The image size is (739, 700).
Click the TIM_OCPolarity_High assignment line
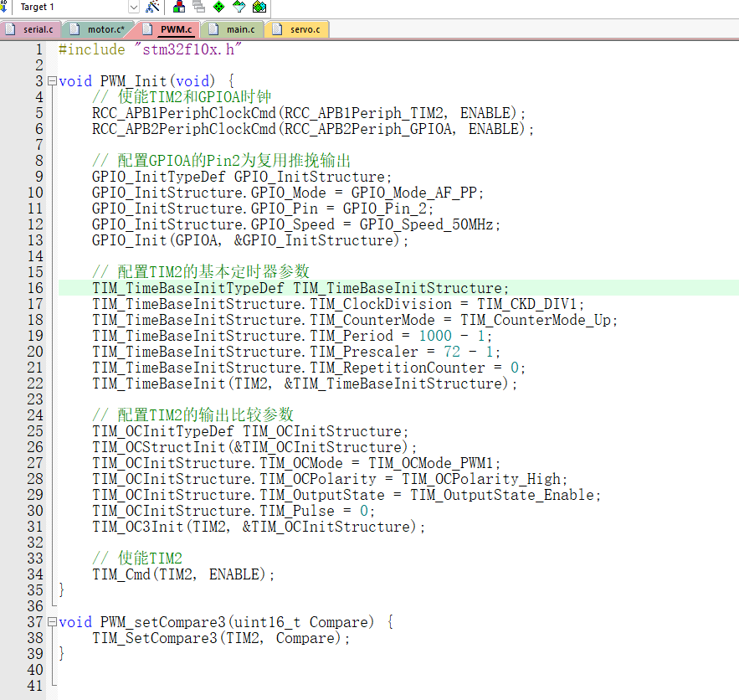tap(330, 479)
